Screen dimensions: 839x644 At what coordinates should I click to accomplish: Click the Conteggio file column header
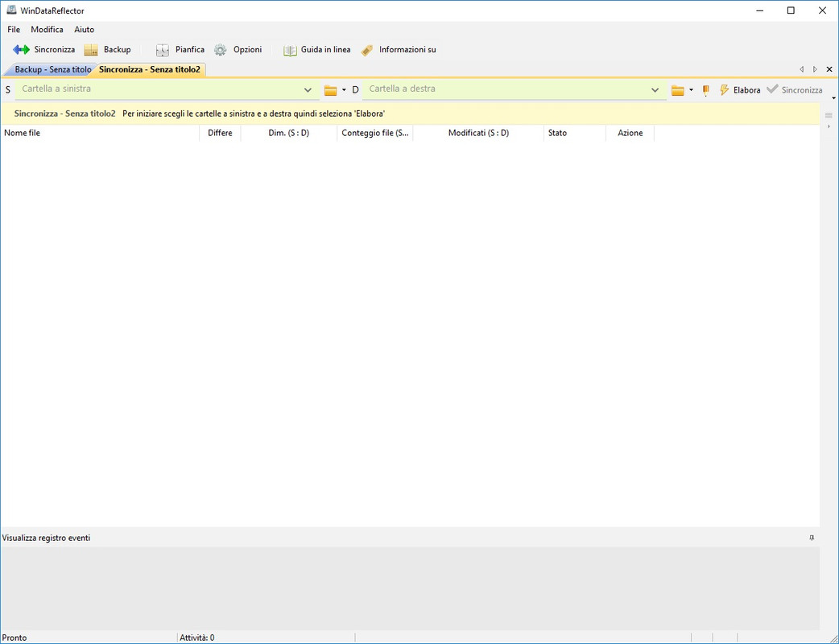pyautogui.click(x=375, y=133)
